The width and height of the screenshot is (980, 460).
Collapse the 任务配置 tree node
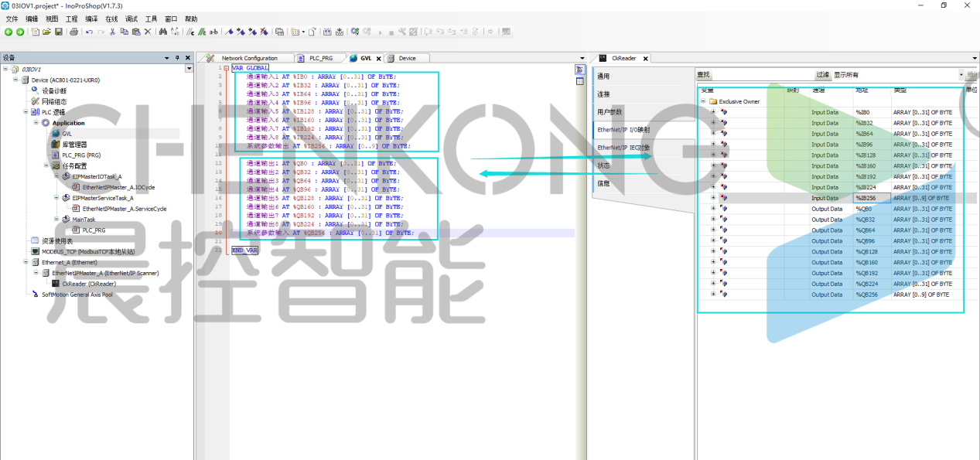46,165
